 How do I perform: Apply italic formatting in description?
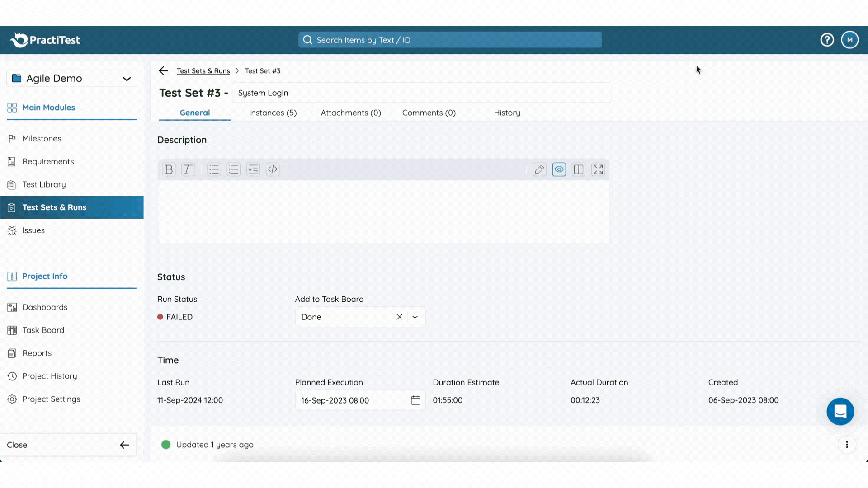(188, 169)
